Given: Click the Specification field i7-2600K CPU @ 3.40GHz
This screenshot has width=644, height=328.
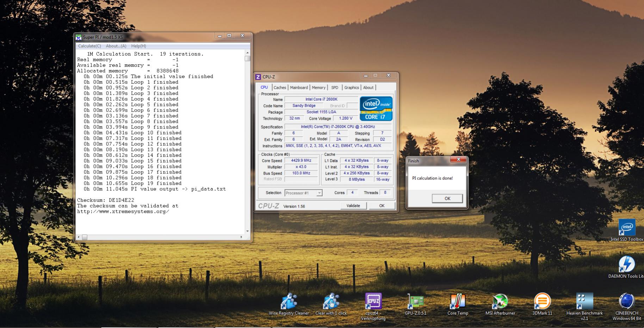Looking at the screenshot, I should pos(338,127).
